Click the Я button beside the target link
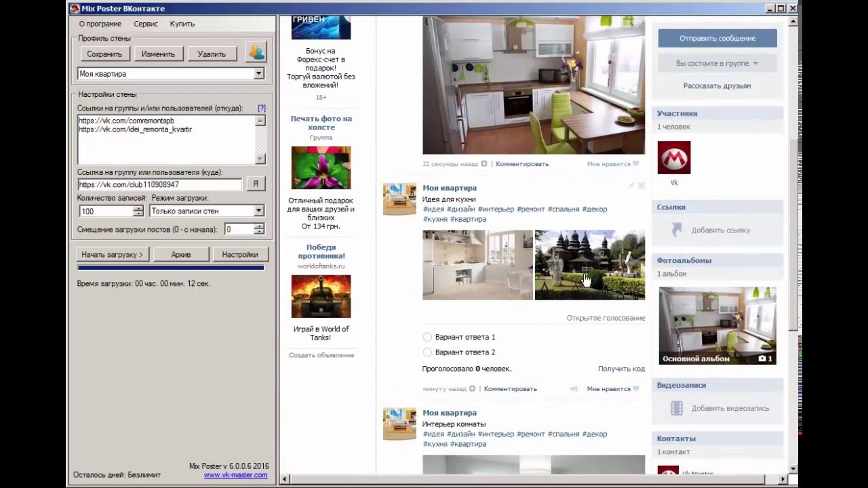Image resolution: width=868 pixels, height=488 pixels. coord(256,184)
